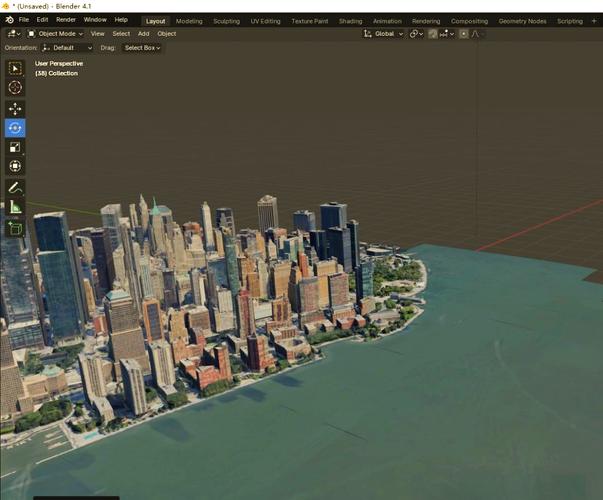Select the Select Box tool icon
The width and height of the screenshot is (603, 500).
15,68
